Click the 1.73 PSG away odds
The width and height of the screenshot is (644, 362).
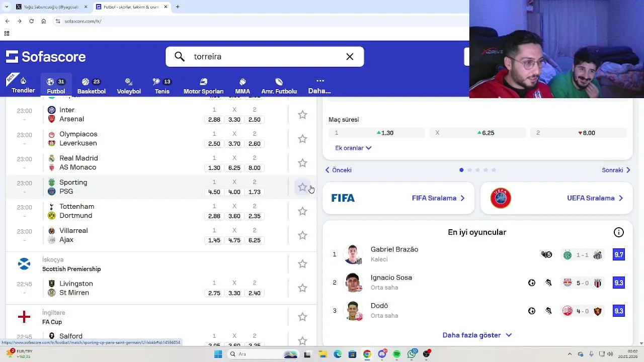255,192
